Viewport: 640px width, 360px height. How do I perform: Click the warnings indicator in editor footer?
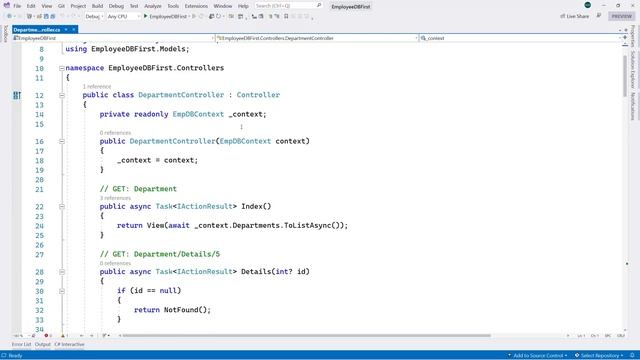(x=64, y=336)
